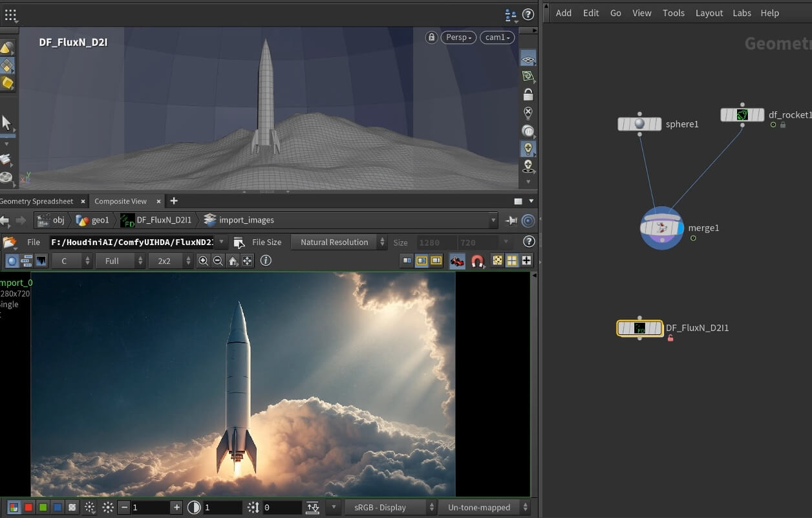
Task: Open the file chooser folder icon
Action: pyautogui.click(x=9, y=243)
